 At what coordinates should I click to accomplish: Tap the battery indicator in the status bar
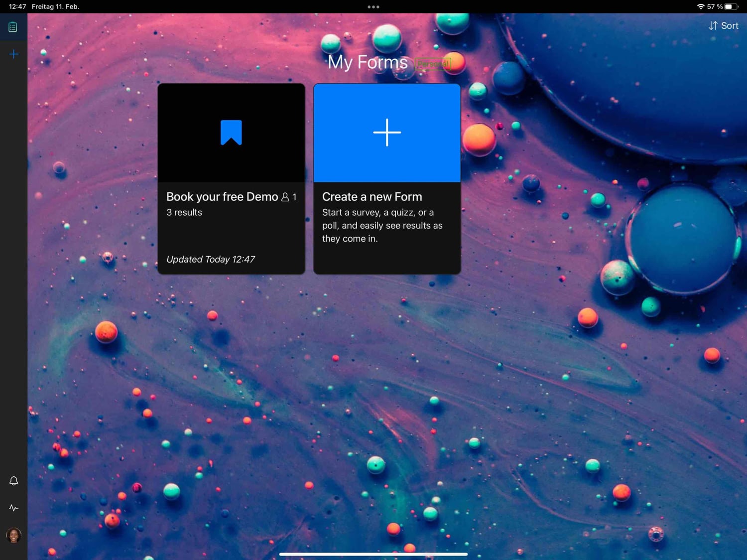[x=731, y=6]
